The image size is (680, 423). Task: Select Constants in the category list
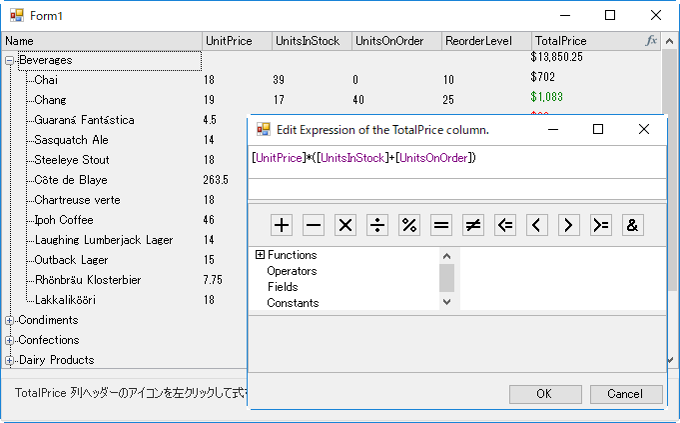tap(293, 303)
